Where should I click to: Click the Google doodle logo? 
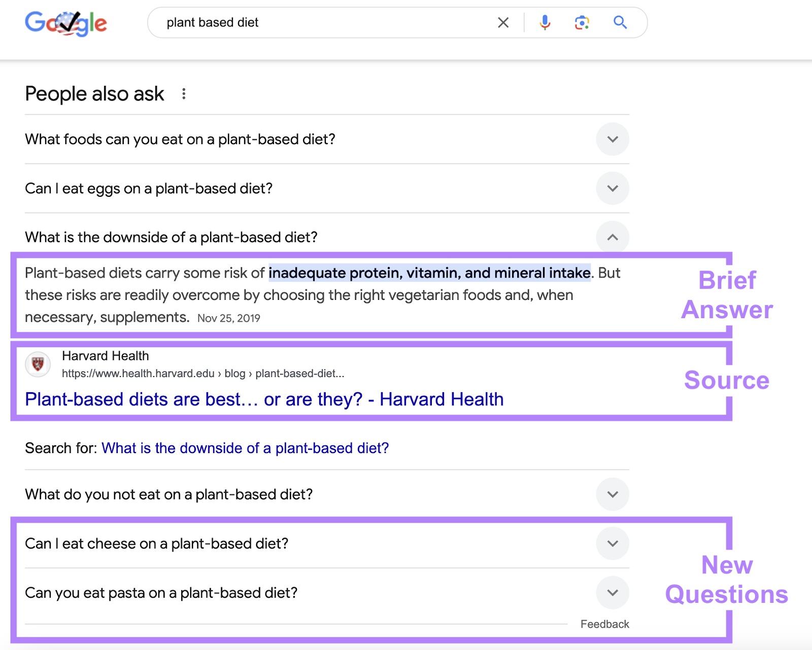click(66, 22)
